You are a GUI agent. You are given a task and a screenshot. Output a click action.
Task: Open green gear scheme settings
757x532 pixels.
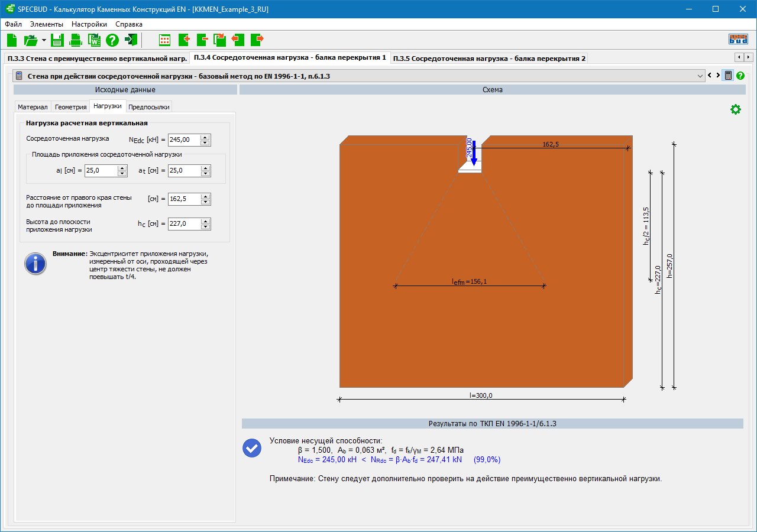click(x=735, y=109)
